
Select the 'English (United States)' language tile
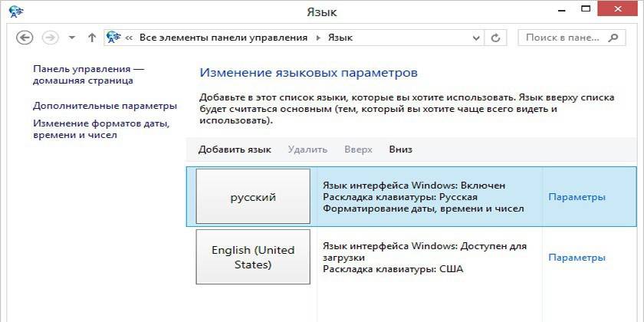click(253, 258)
